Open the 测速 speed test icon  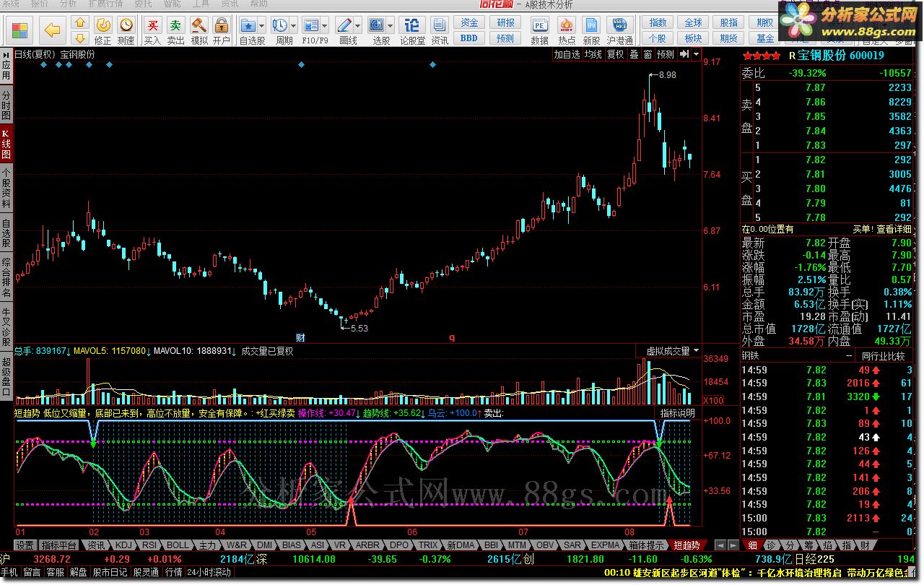(126, 30)
